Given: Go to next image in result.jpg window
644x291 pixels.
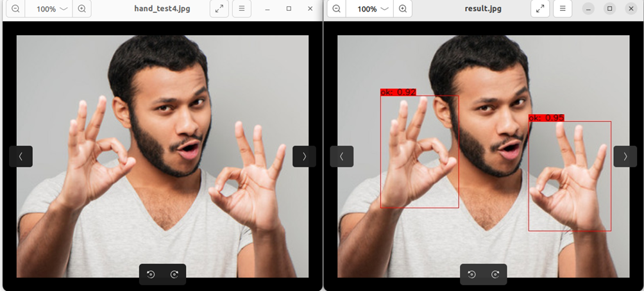Looking at the screenshot, I should point(625,156).
